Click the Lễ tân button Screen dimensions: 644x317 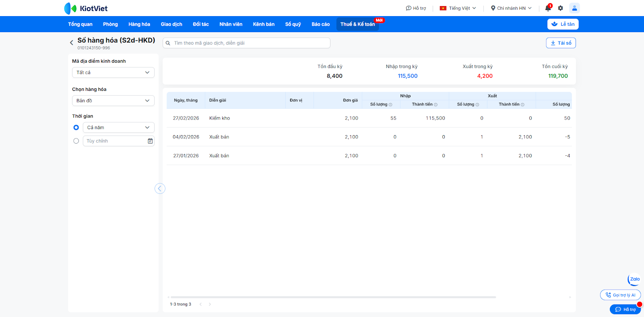pos(563,24)
